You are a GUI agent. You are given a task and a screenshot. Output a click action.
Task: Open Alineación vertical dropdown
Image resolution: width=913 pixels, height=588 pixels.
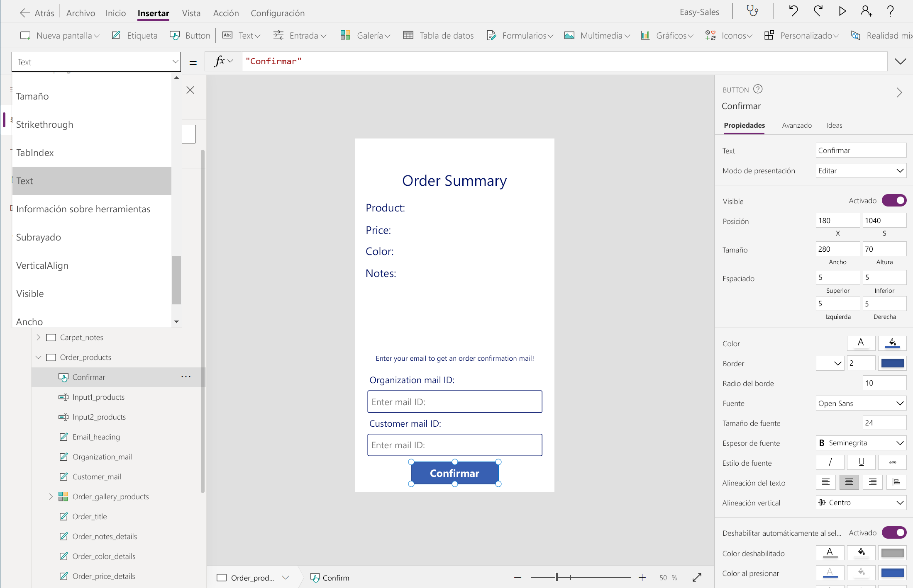(x=861, y=503)
